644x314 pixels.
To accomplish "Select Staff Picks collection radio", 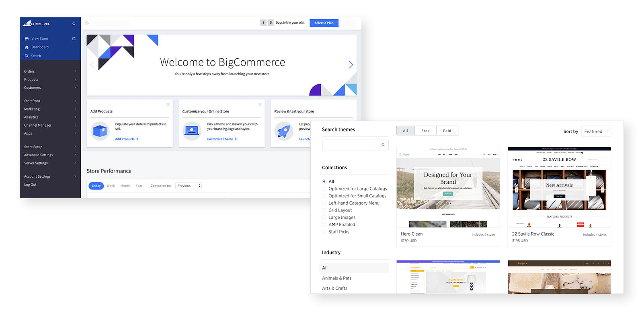I will [324, 232].
